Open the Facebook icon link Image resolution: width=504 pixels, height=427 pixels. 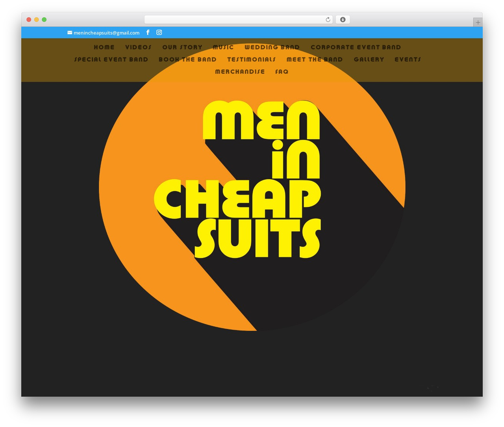click(x=148, y=32)
